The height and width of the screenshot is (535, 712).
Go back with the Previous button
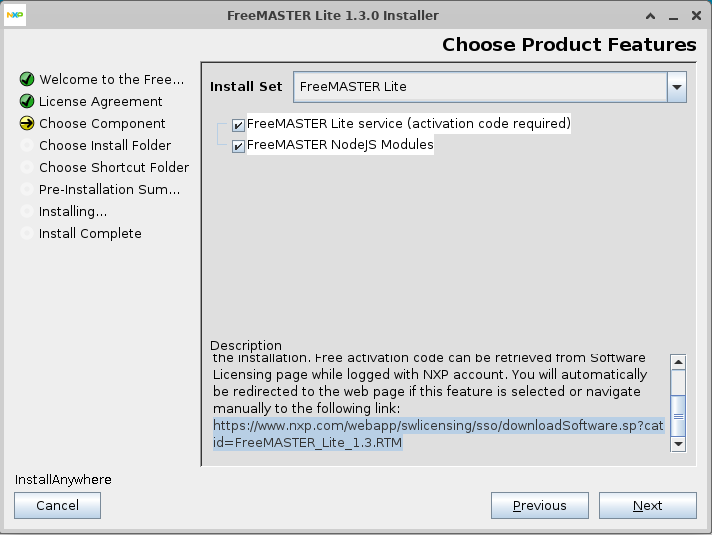(x=539, y=506)
